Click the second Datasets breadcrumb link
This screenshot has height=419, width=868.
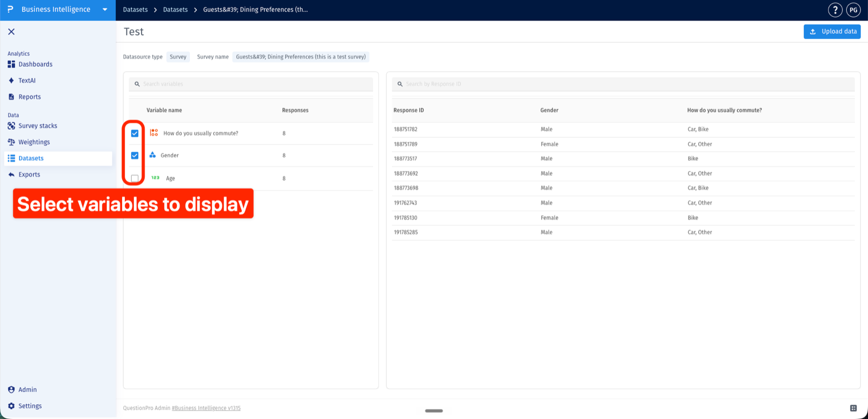click(175, 10)
